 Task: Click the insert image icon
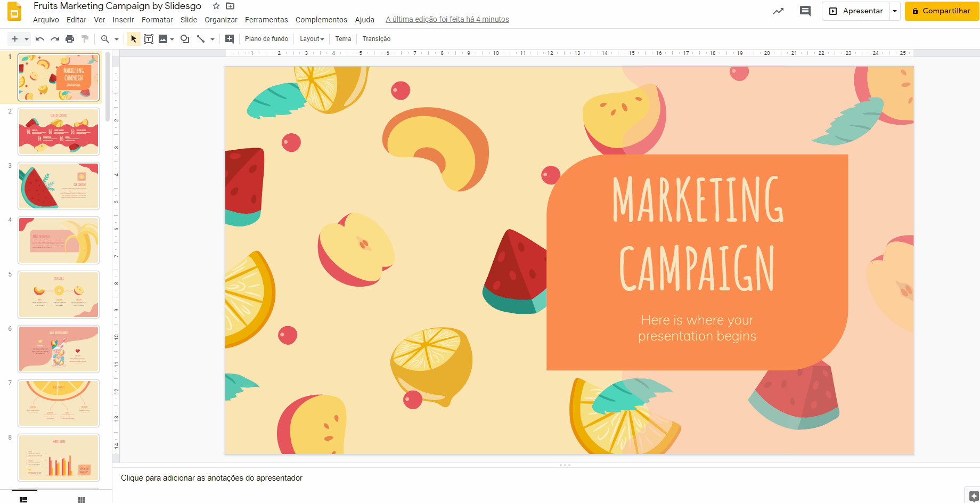click(163, 39)
